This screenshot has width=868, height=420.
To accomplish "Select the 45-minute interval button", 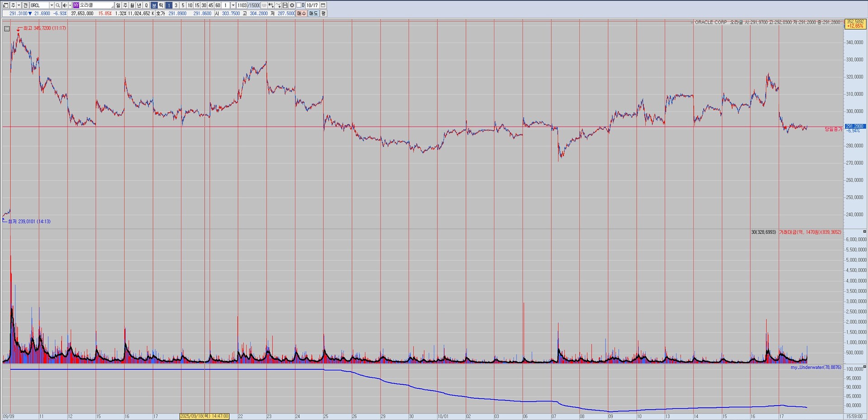I will pyautogui.click(x=211, y=5).
